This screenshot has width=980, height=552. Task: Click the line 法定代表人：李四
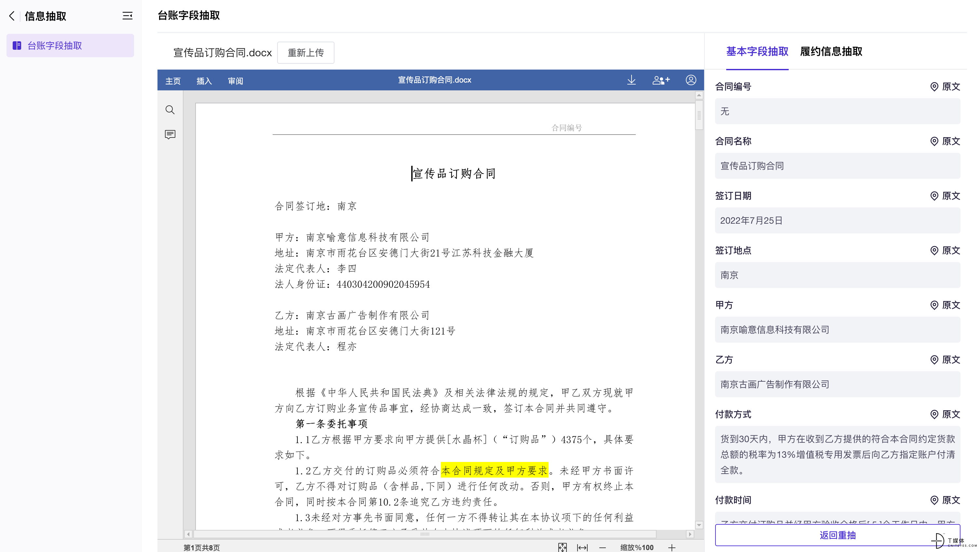tap(315, 269)
